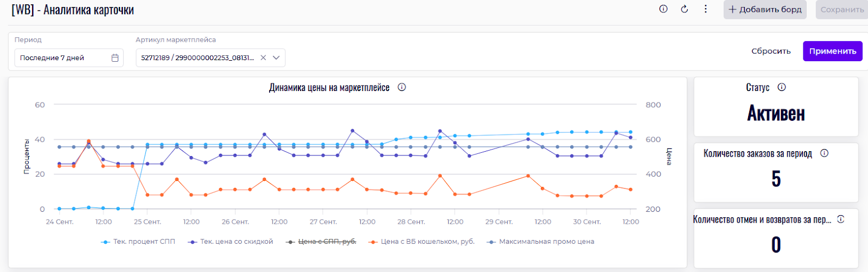
Task: Show info for Количество заказов за период
Action: 824,153
